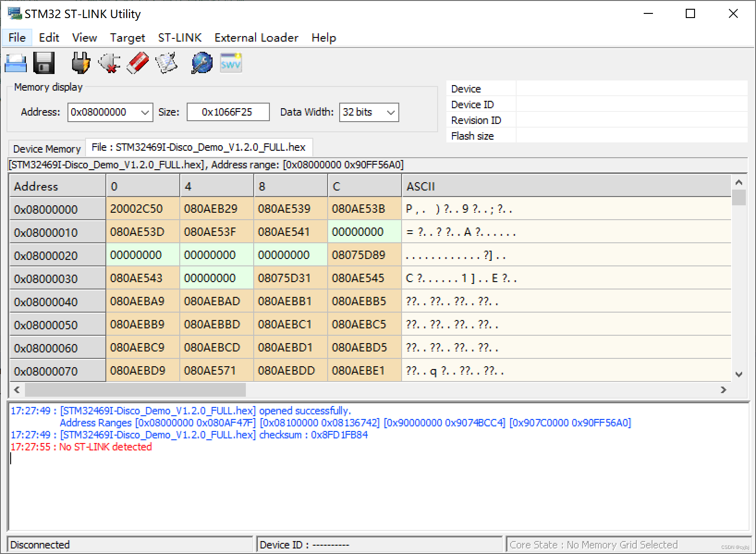This screenshot has height=554, width=756.
Task: Expand the Data Width dropdown
Action: (391, 112)
